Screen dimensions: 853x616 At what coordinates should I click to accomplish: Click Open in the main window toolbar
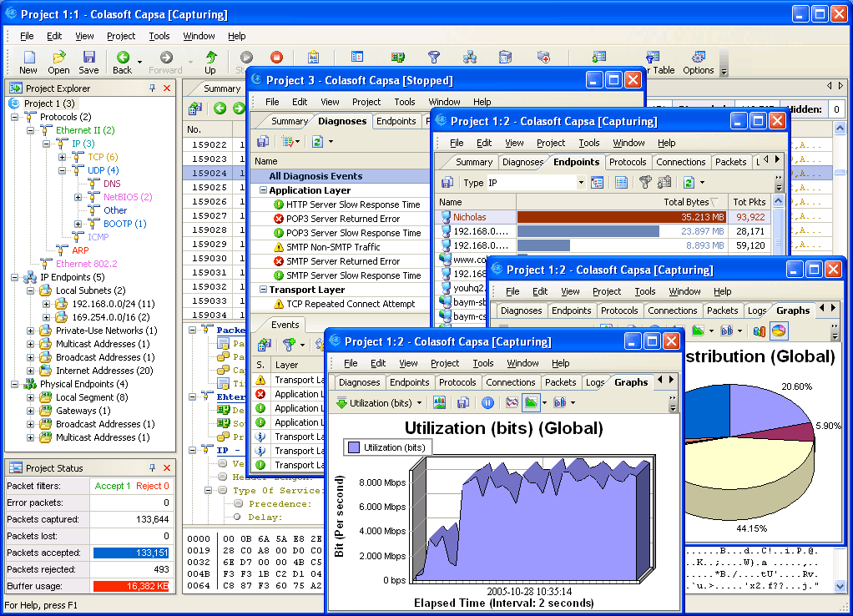[58, 62]
